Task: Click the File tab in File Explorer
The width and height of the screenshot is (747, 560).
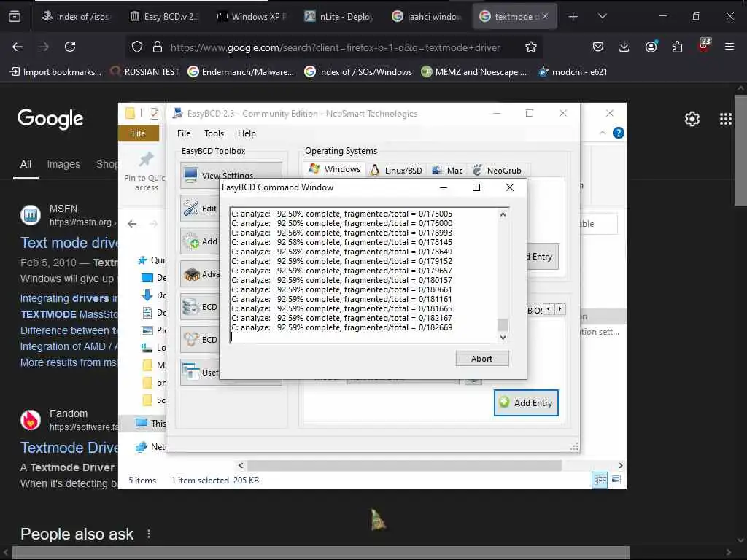Action: tap(139, 133)
